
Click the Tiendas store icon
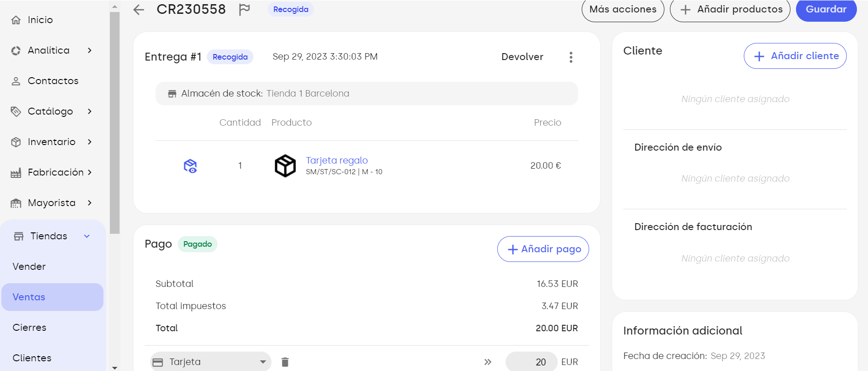19,237
